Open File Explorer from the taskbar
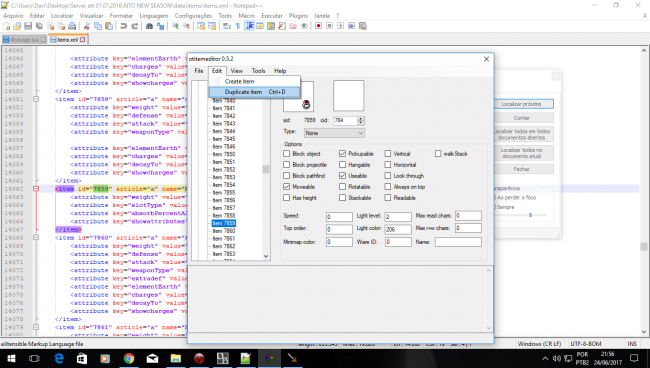The width and height of the screenshot is (650, 368). (x=176, y=358)
